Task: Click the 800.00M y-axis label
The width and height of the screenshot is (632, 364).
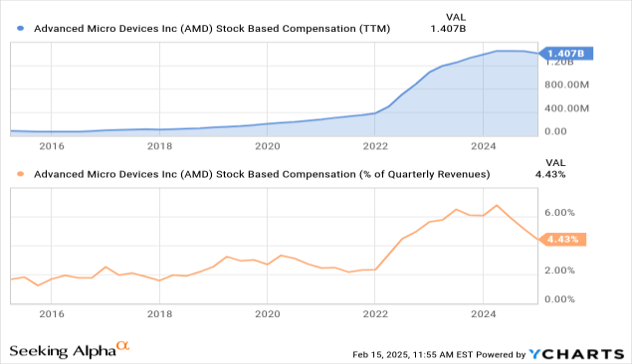Action: [x=566, y=85]
